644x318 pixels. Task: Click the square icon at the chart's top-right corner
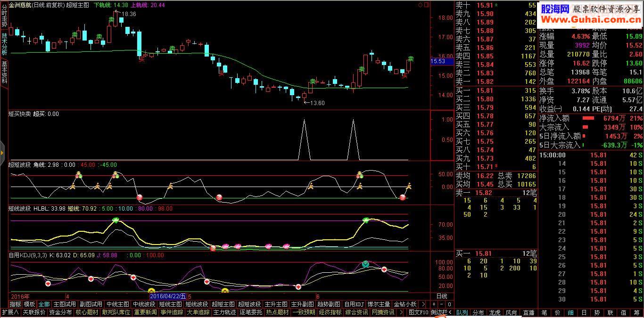[427, 5]
